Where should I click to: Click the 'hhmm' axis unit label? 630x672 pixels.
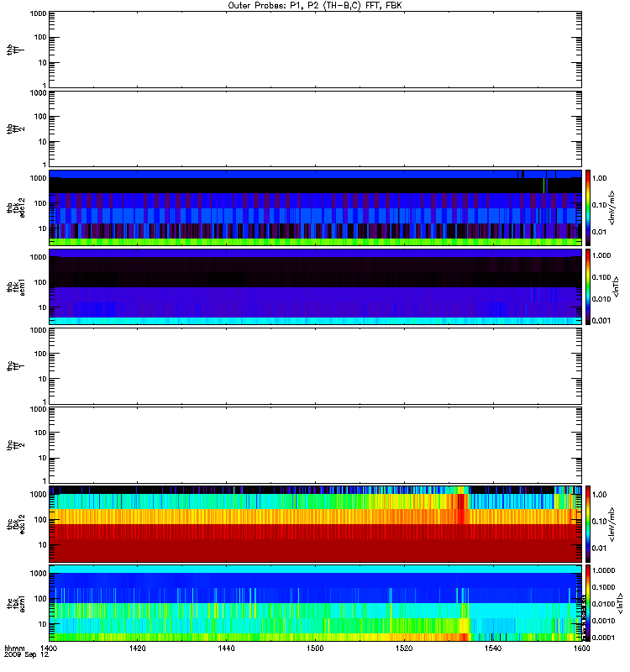(x=14, y=648)
